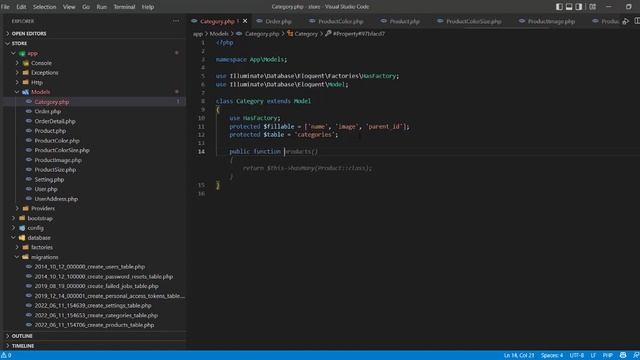Open the Edit menu
Screen dimensions: 640x360
click(x=21, y=7)
